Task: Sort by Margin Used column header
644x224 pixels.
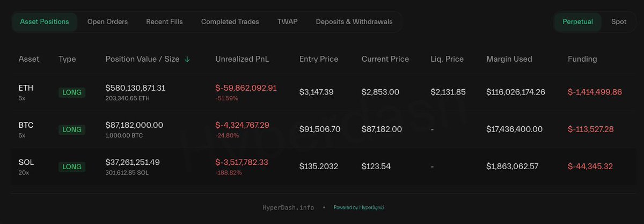Action: [x=509, y=59]
